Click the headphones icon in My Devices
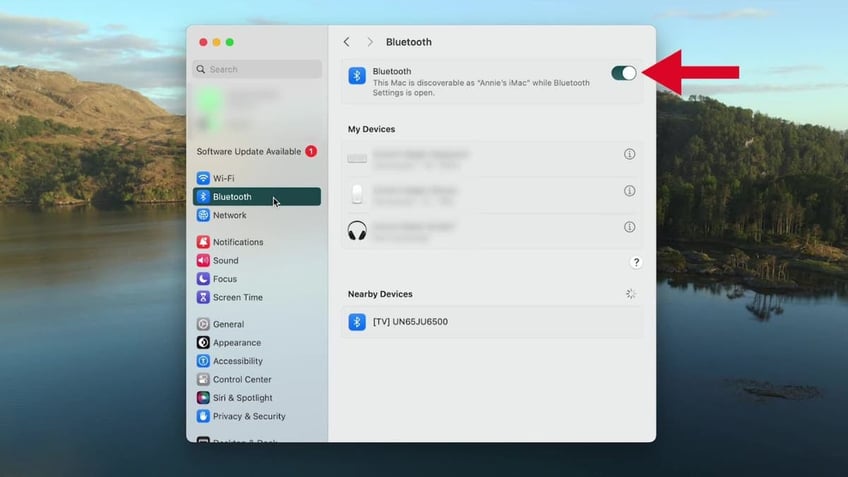 point(357,230)
